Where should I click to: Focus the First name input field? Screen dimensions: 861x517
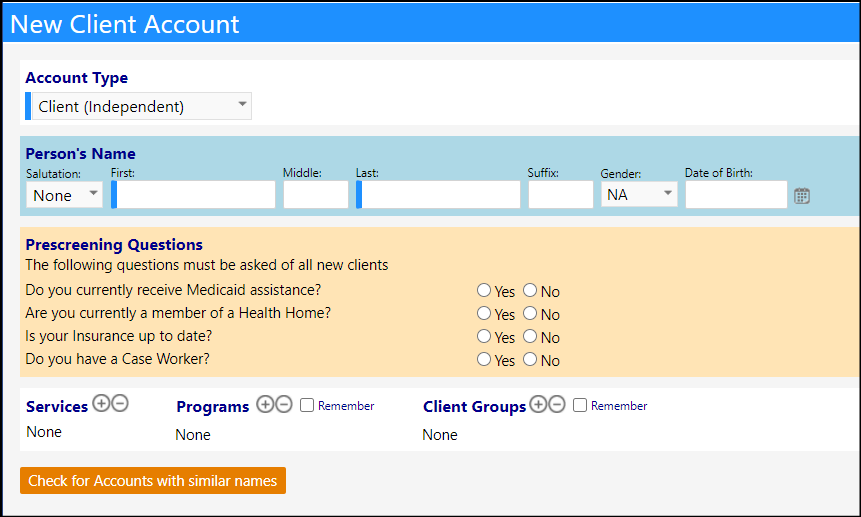click(193, 195)
